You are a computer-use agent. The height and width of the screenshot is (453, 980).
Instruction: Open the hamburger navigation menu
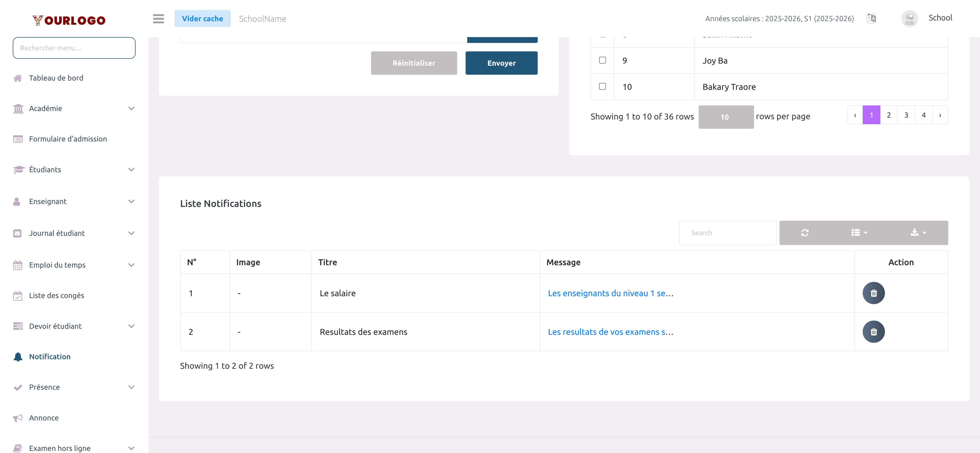158,19
